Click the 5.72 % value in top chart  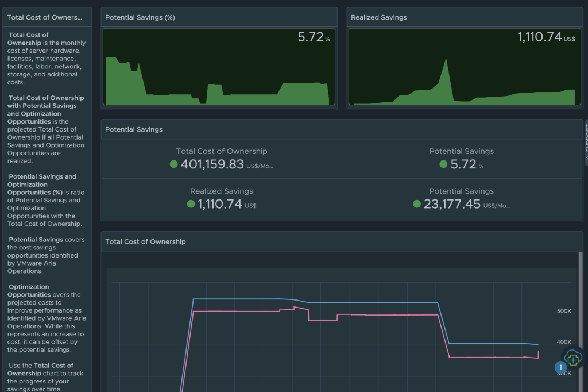[311, 37]
